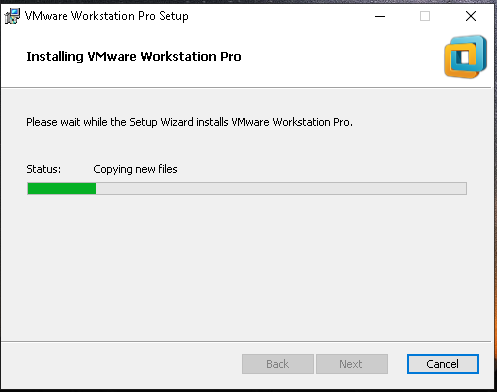Click the green filled part of the progress bar

click(x=62, y=188)
